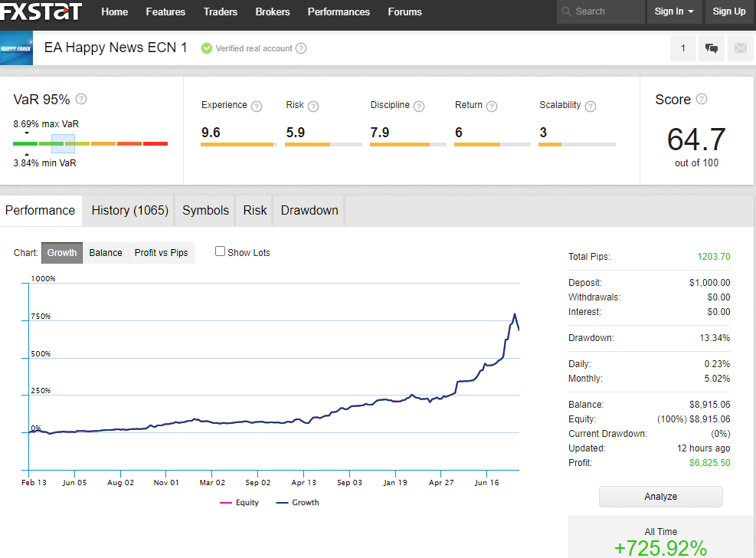Click help icon next to Discipline
This screenshot has width=756, height=558.
coord(419,106)
